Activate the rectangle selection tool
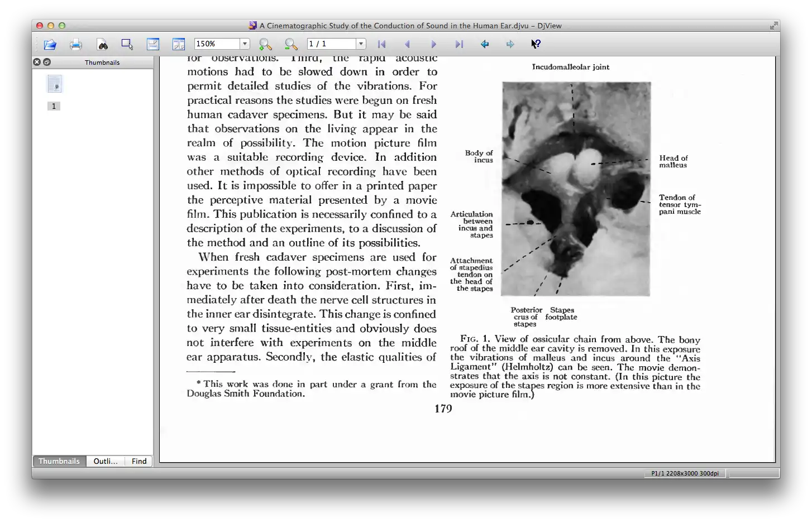The image size is (812, 523). click(127, 44)
